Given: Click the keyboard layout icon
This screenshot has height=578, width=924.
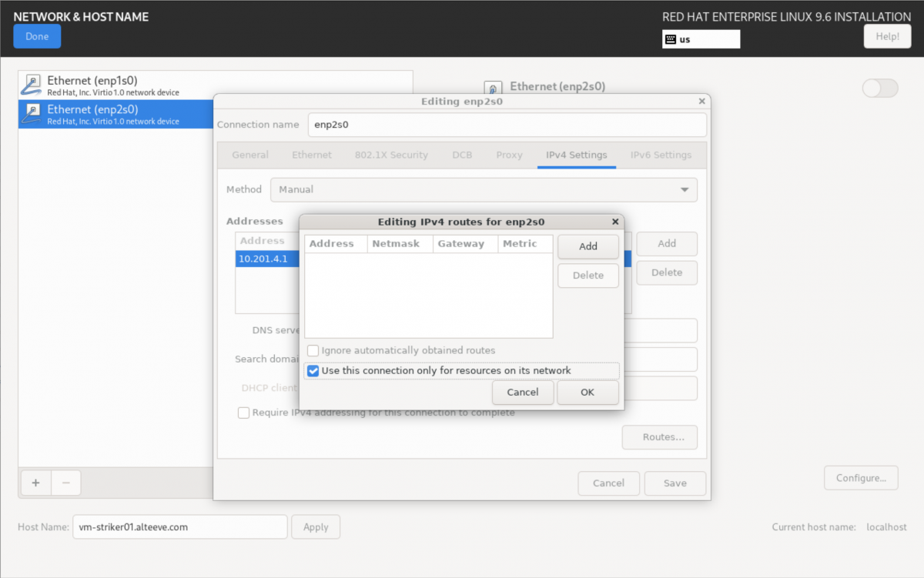Looking at the screenshot, I should 671,39.
